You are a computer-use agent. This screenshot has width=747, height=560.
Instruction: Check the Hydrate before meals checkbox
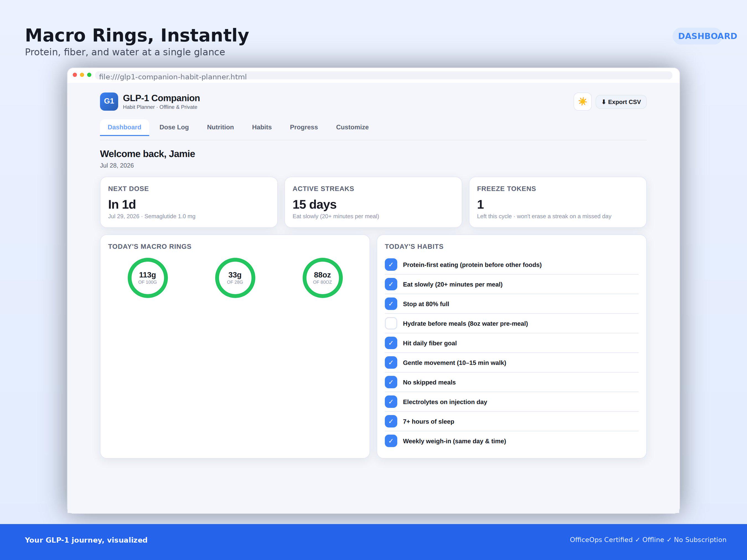[391, 323]
